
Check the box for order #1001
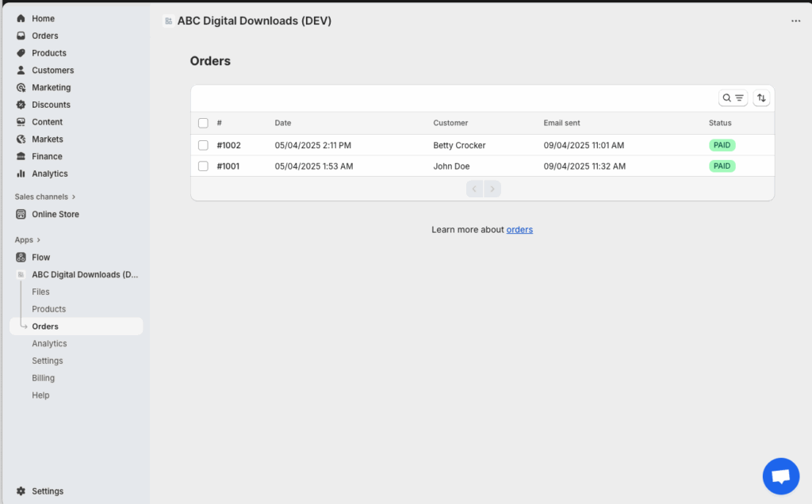(203, 166)
